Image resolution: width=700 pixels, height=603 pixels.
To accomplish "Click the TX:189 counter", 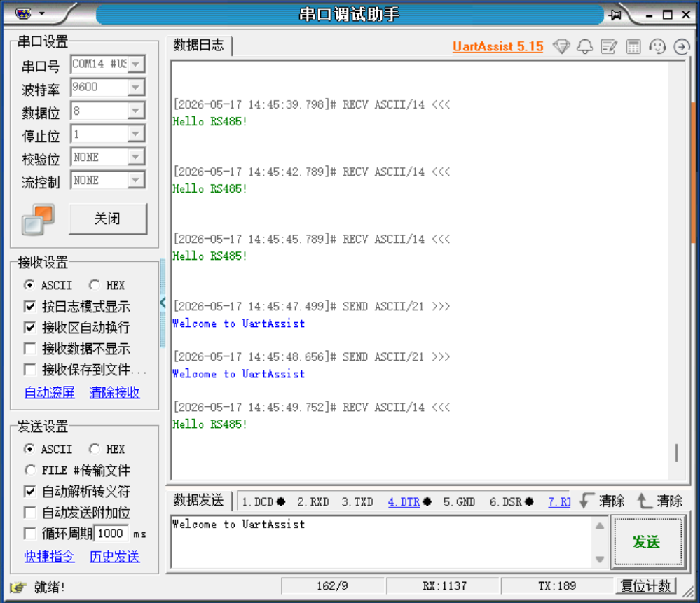I will (x=557, y=586).
